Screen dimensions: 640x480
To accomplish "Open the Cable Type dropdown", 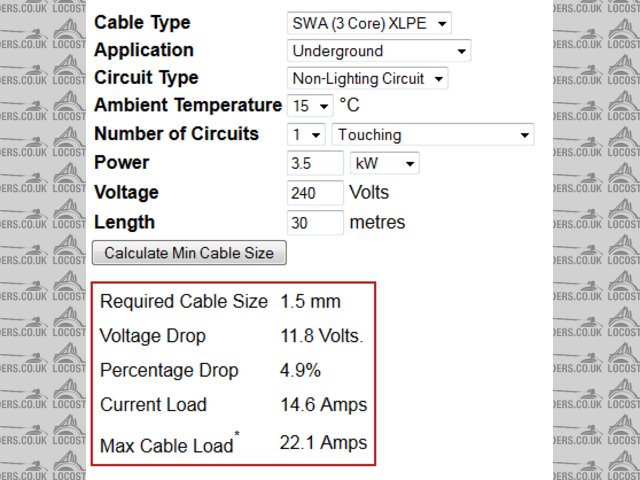I will click(370, 23).
